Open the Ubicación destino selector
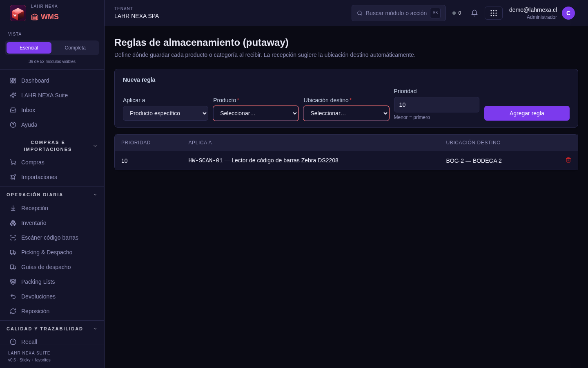Image resolution: width=588 pixels, height=368 pixels. pos(346,113)
